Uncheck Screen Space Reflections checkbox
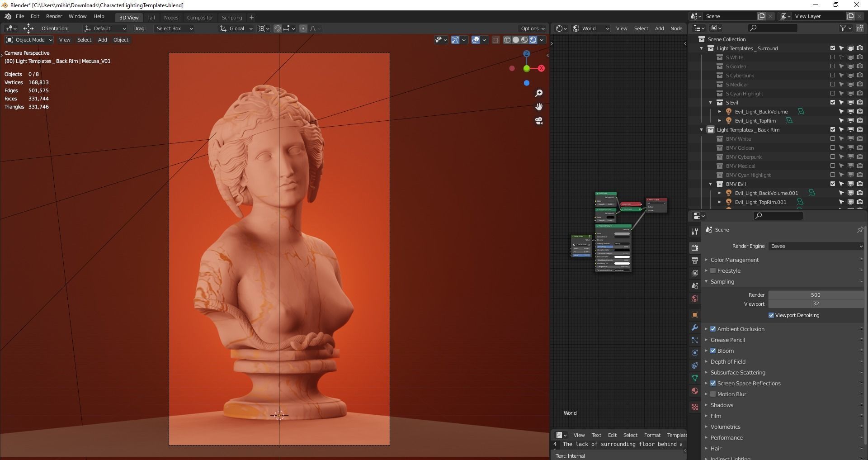 click(x=713, y=383)
